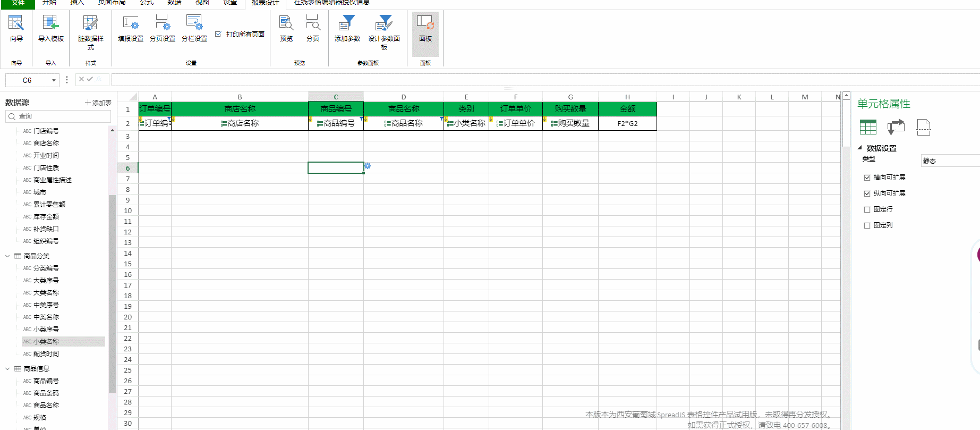Enable the 固定行 checkbox

pos(867,209)
